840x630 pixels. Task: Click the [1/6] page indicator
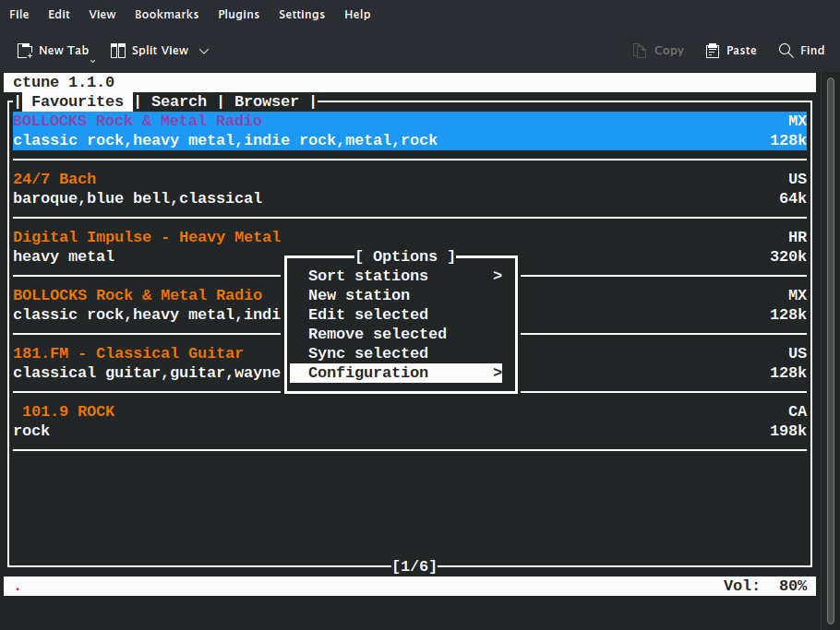tap(414, 566)
